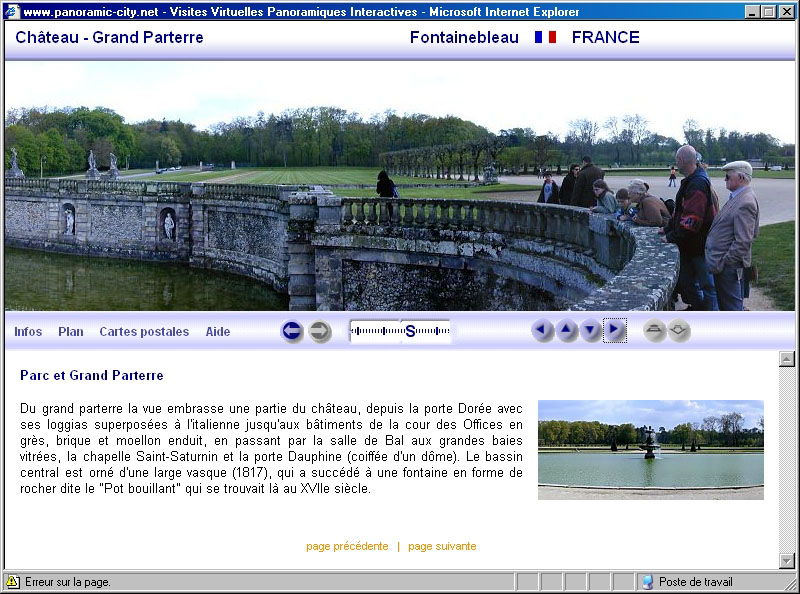
Task: Click the scrollbar up arrow
Action: [x=787, y=359]
